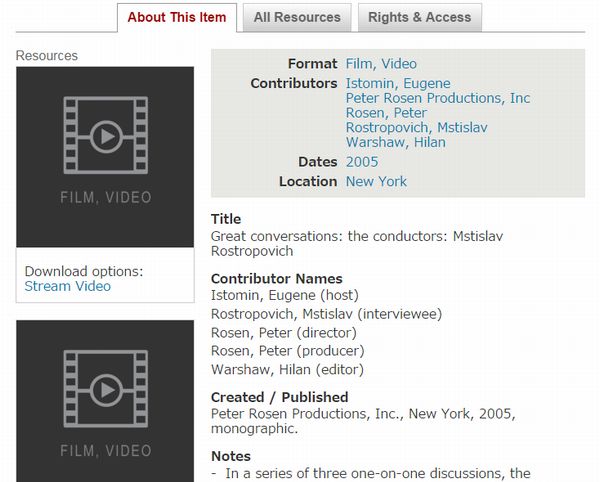Open the All Resources tab
The height and width of the screenshot is (482, 600).
[297, 17]
